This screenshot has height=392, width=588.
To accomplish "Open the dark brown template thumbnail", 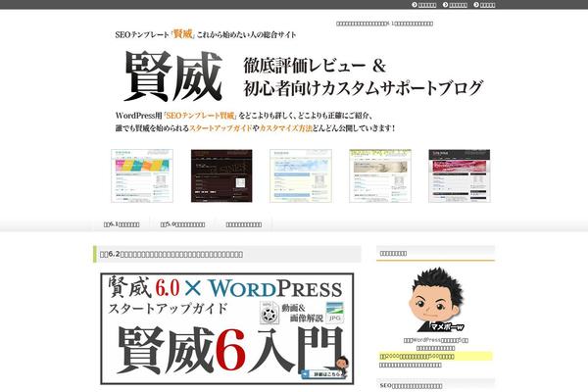I will (x=221, y=175).
